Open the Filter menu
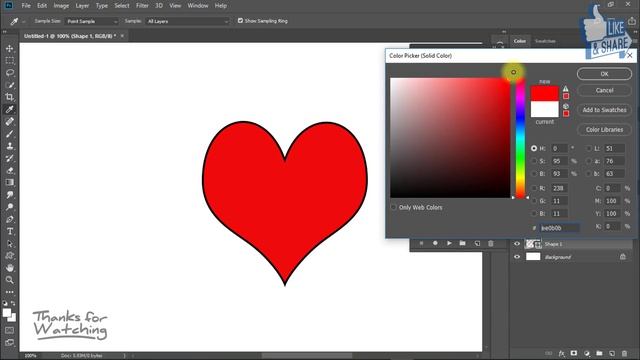The image size is (640, 360). (142, 6)
